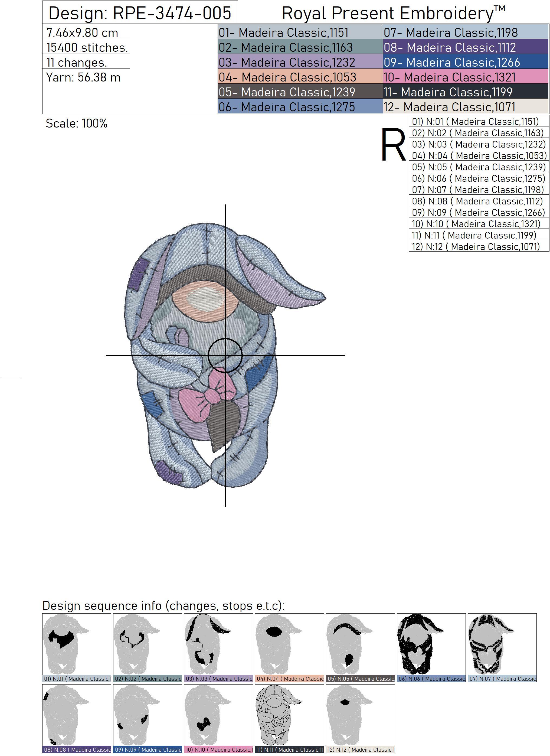Open sequence thumbnail 04) N:04

pyautogui.click(x=290, y=647)
